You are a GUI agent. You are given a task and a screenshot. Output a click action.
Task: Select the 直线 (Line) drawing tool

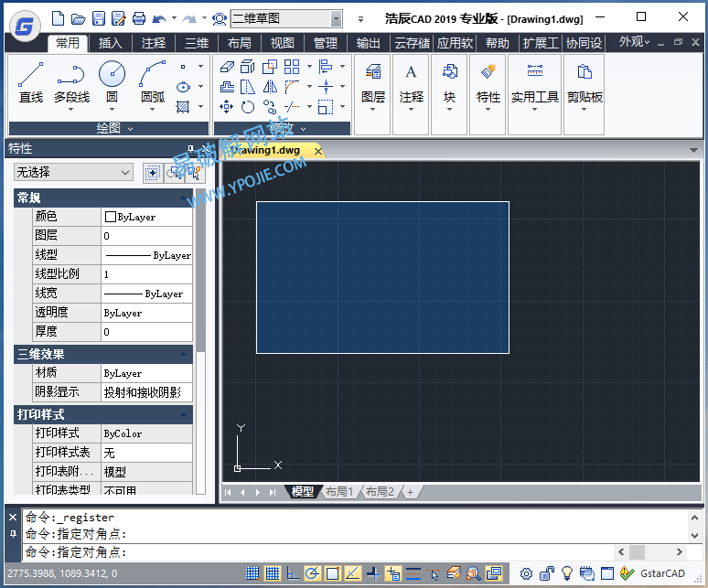pyautogui.click(x=30, y=81)
